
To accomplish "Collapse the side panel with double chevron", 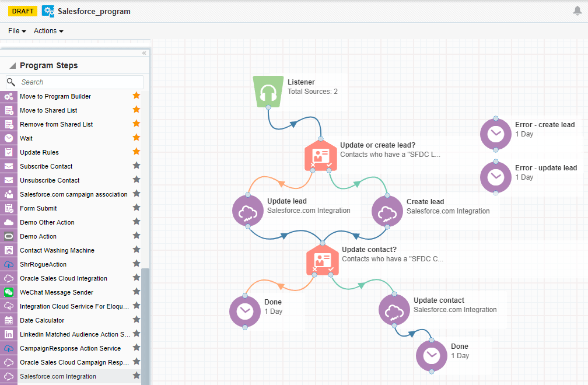I will point(144,53).
